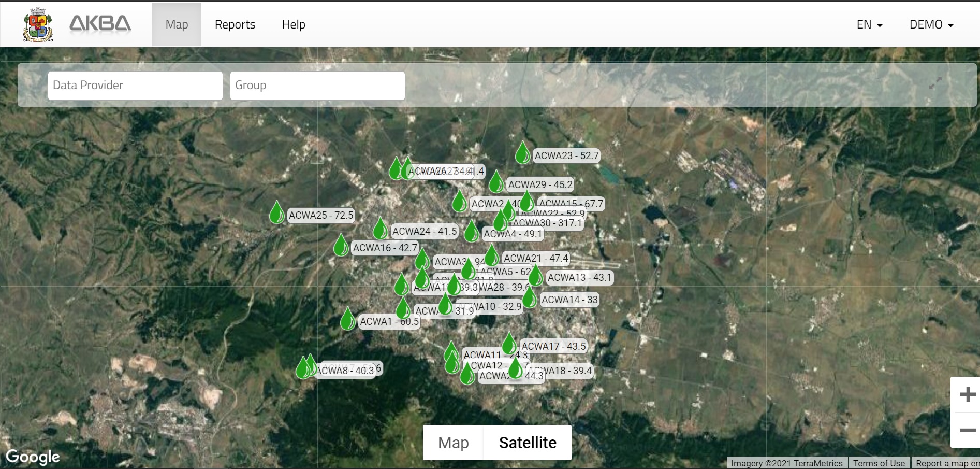Viewport: 980px width, 469px height.
Task: Open the Data Provider combo box
Action: point(135,86)
